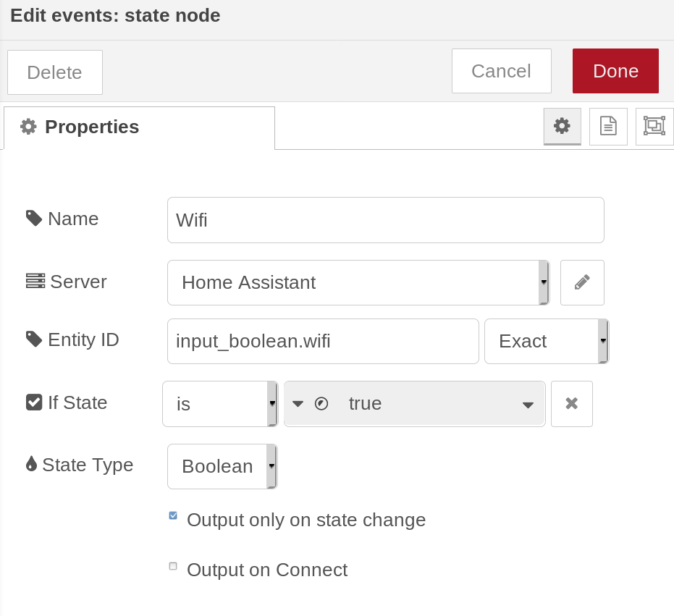The image size is (674, 616).
Task: Open the Exact match type dropdown
Action: click(x=547, y=342)
